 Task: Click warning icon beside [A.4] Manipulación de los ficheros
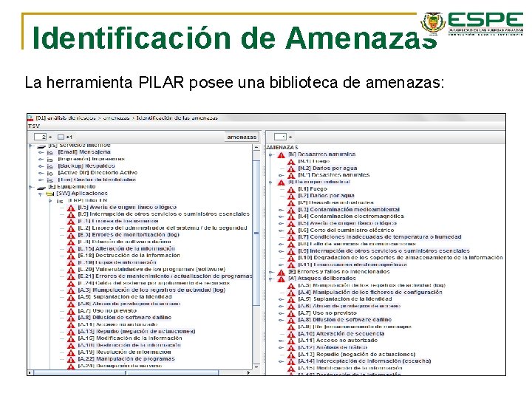[291, 293]
